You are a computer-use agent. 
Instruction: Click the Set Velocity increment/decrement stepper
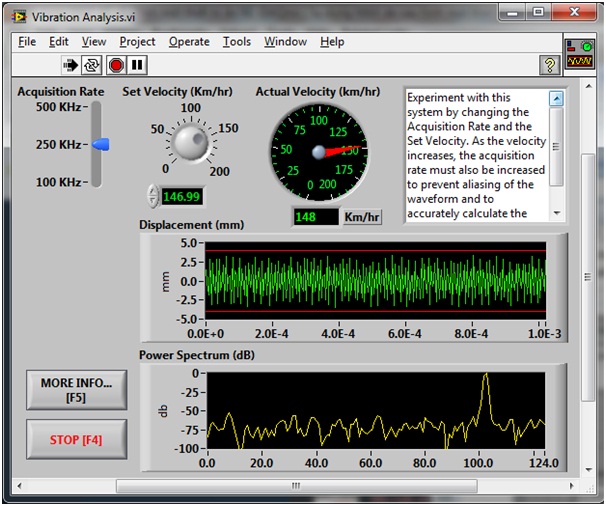coord(151,196)
